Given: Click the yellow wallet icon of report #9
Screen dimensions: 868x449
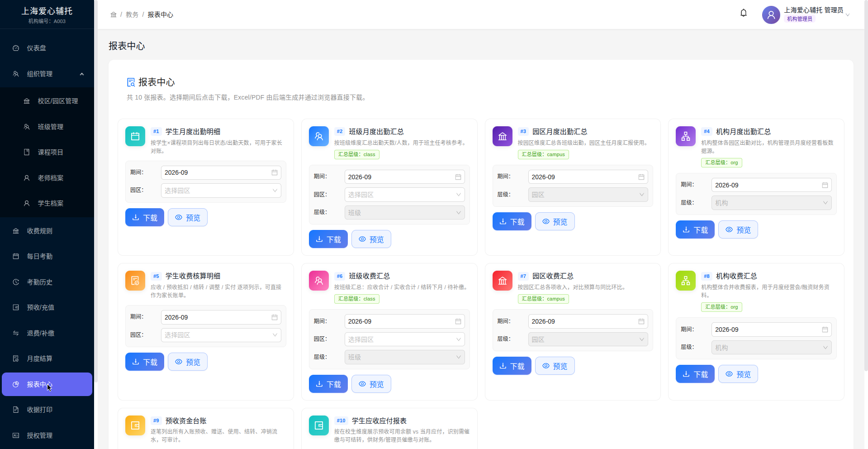Looking at the screenshot, I should pos(135,425).
